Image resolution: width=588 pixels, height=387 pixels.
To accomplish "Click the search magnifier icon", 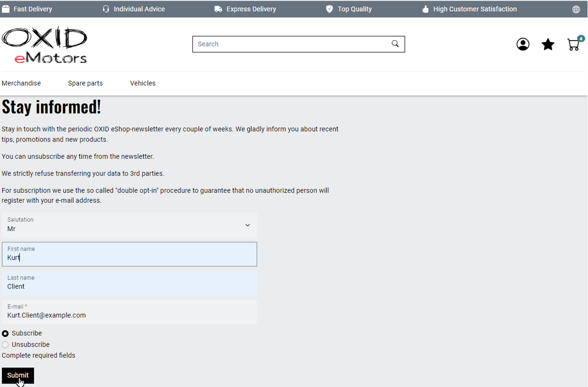I will point(395,44).
